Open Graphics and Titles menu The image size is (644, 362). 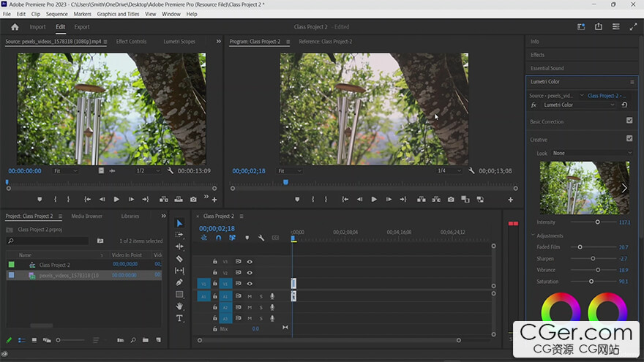tap(118, 14)
